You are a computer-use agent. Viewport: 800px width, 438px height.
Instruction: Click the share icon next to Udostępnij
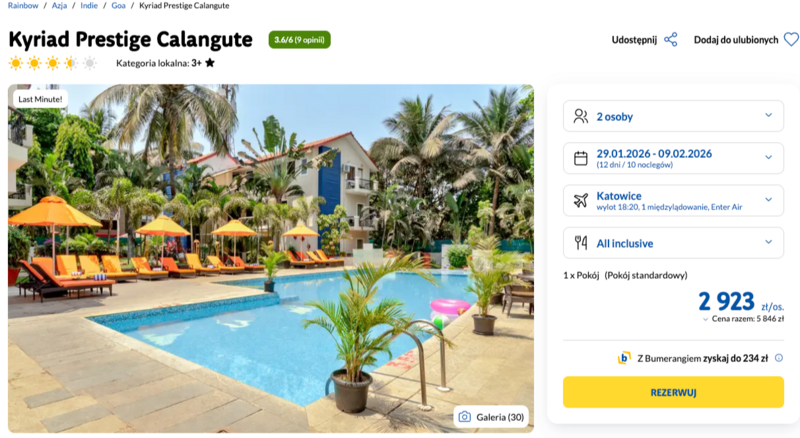pyautogui.click(x=670, y=40)
